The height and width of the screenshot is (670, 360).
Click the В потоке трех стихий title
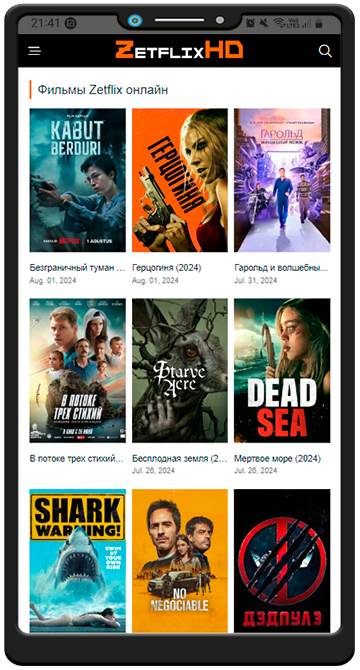click(x=77, y=458)
